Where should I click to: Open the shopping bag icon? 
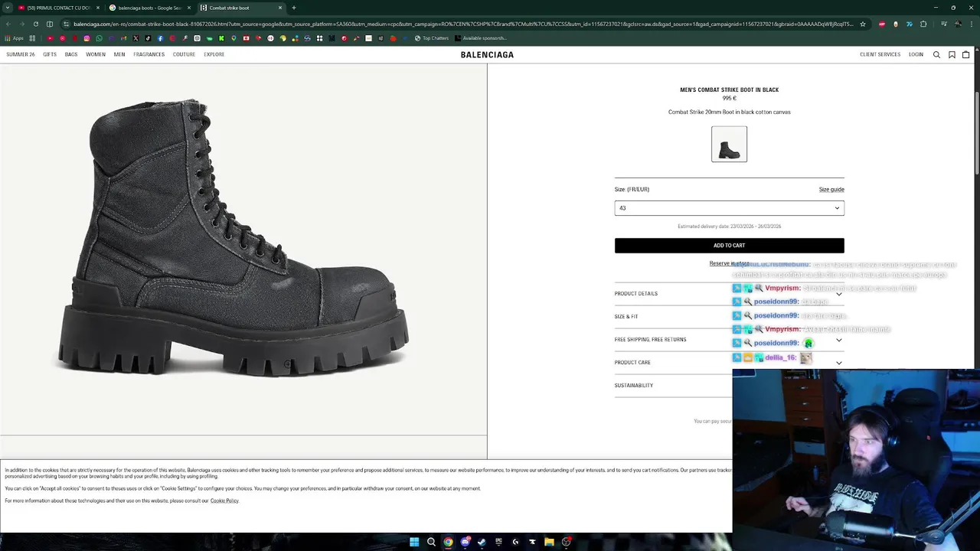tap(966, 54)
